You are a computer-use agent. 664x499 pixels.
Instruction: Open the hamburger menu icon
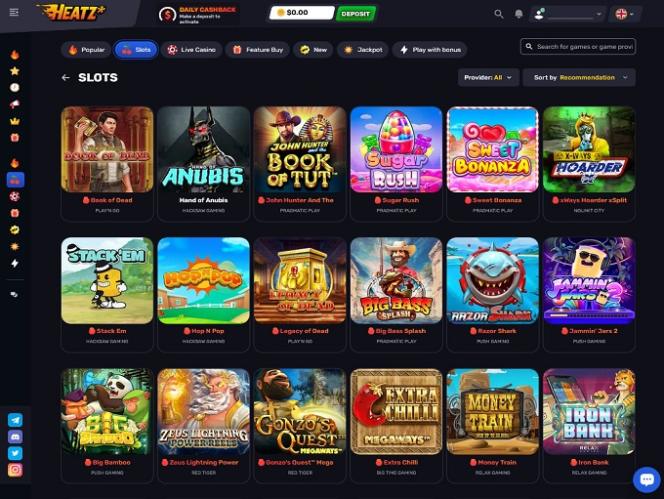pos(14,12)
